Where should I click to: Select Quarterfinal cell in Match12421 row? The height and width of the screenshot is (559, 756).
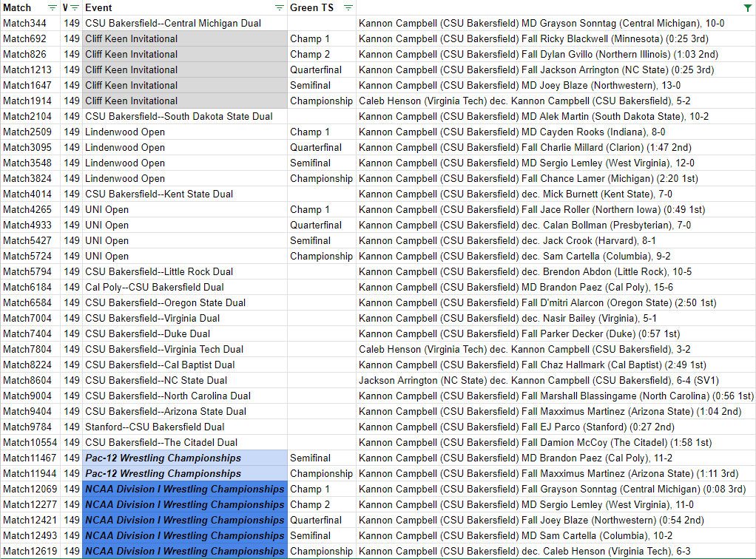[322, 520]
